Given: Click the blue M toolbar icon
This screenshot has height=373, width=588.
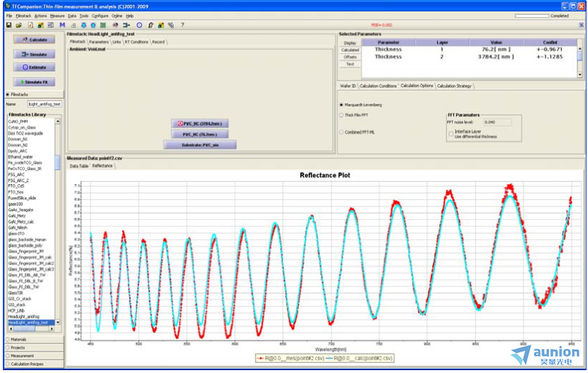Looking at the screenshot, I should click(62, 25).
